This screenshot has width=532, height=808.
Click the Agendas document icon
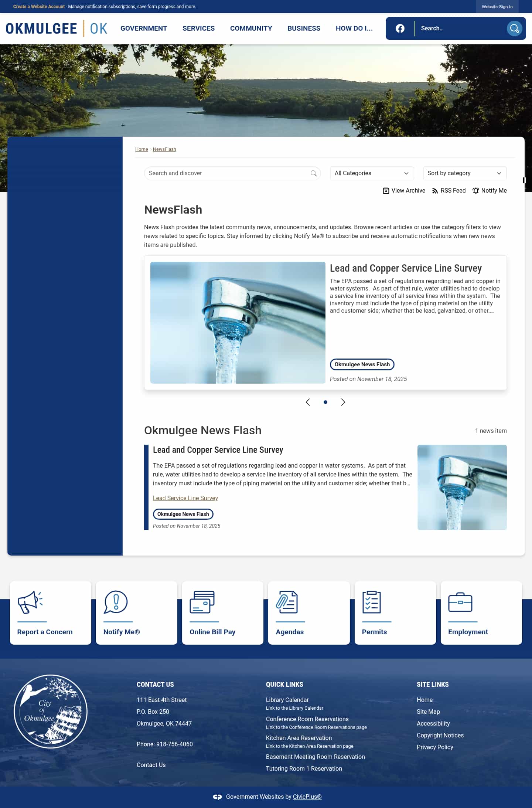[287, 602]
